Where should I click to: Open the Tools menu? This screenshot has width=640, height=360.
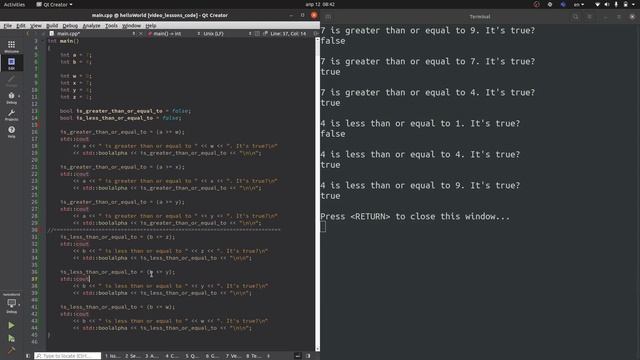pos(111,25)
